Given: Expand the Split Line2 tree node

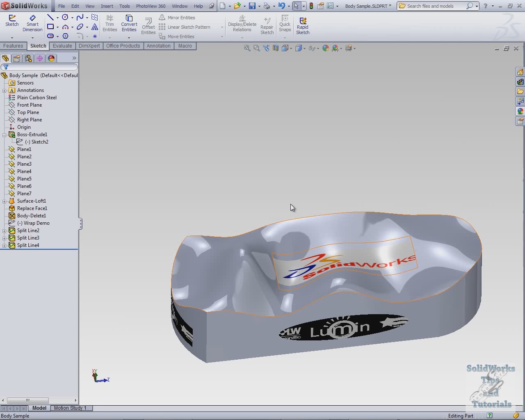Looking at the screenshot, I should pos(5,231).
